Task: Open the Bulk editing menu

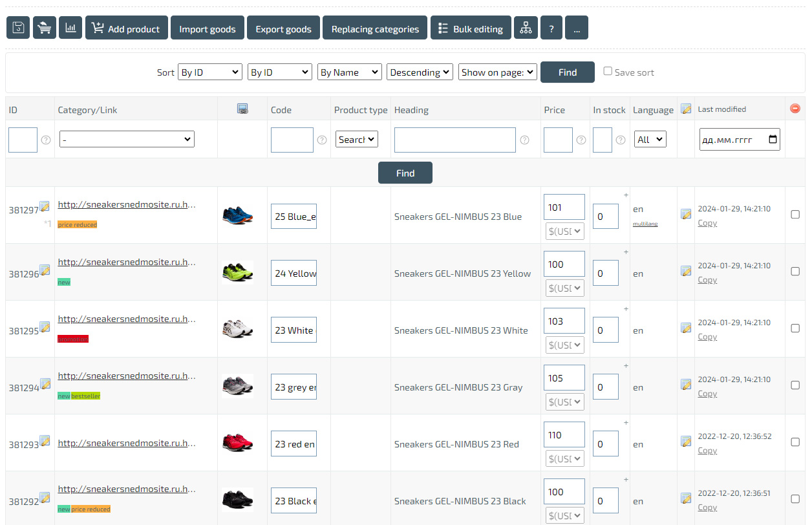Action: [471, 28]
